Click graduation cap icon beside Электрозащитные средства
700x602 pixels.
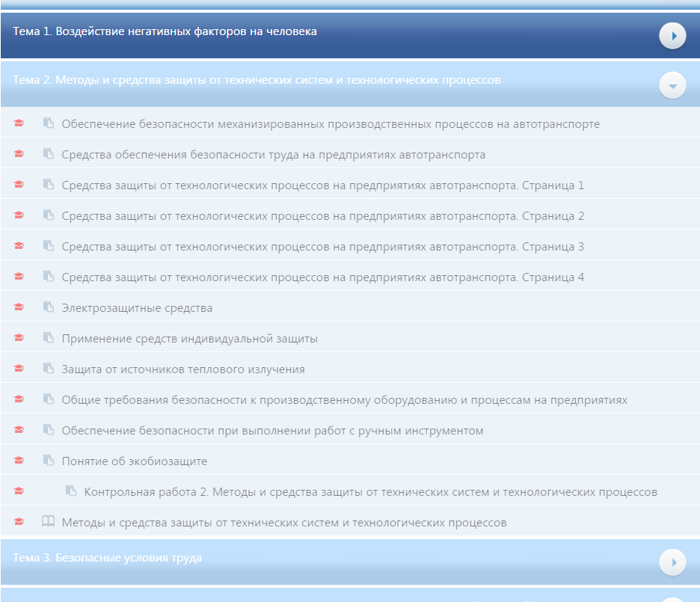19,307
